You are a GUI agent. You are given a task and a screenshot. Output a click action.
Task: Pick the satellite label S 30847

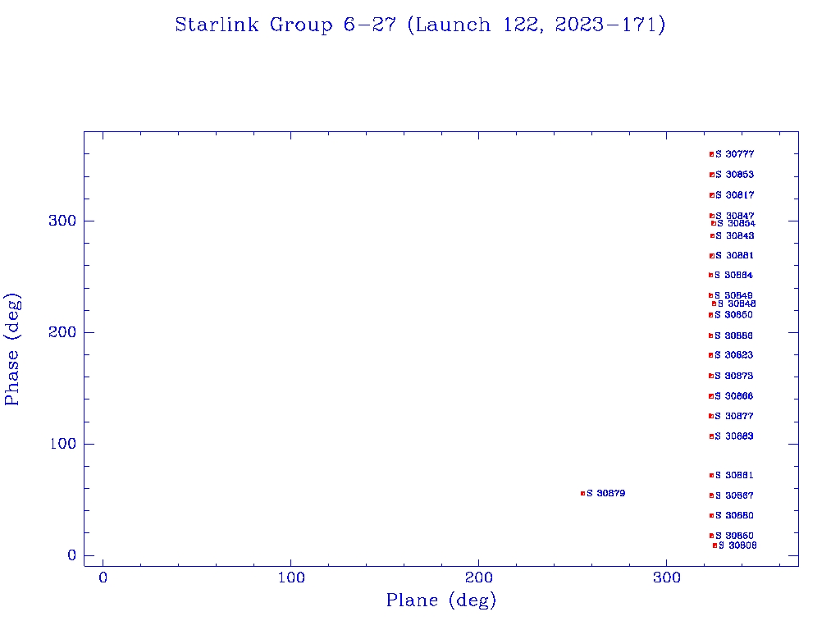pyautogui.click(x=734, y=216)
